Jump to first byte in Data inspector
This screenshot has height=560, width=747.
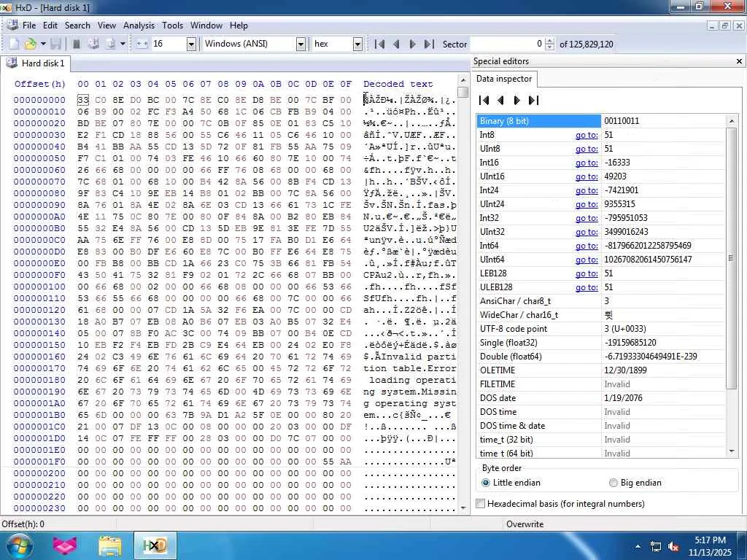484,100
